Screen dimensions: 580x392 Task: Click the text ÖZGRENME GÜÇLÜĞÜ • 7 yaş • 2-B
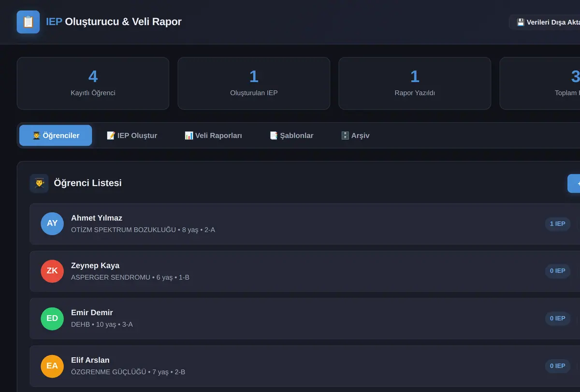(x=128, y=372)
